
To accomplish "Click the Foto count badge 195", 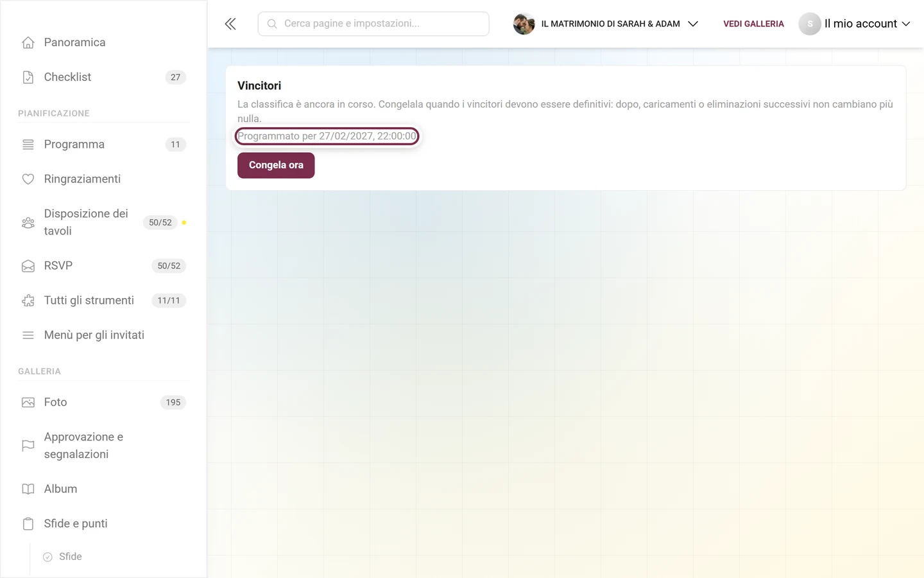I will (x=173, y=403).
